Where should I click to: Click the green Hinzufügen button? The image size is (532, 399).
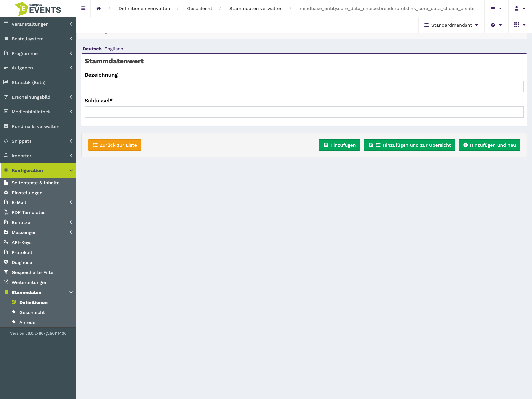pyautogui.click(x=339, y=145)
